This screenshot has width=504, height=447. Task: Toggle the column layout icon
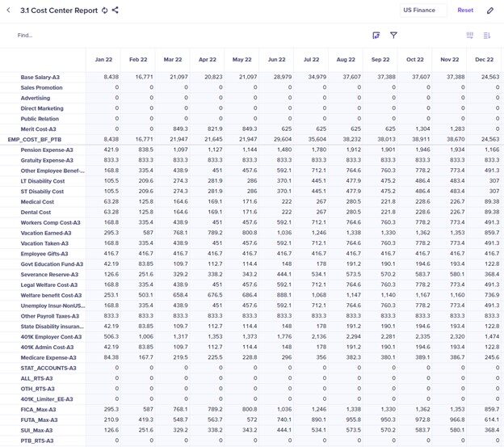[469, 36]
